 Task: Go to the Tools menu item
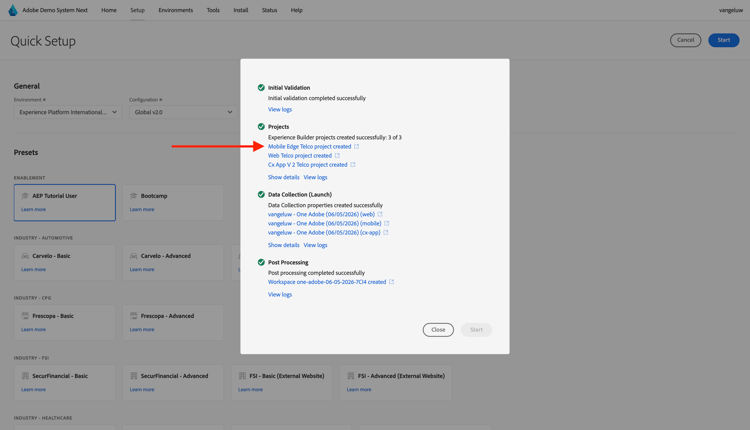[213, 10]
